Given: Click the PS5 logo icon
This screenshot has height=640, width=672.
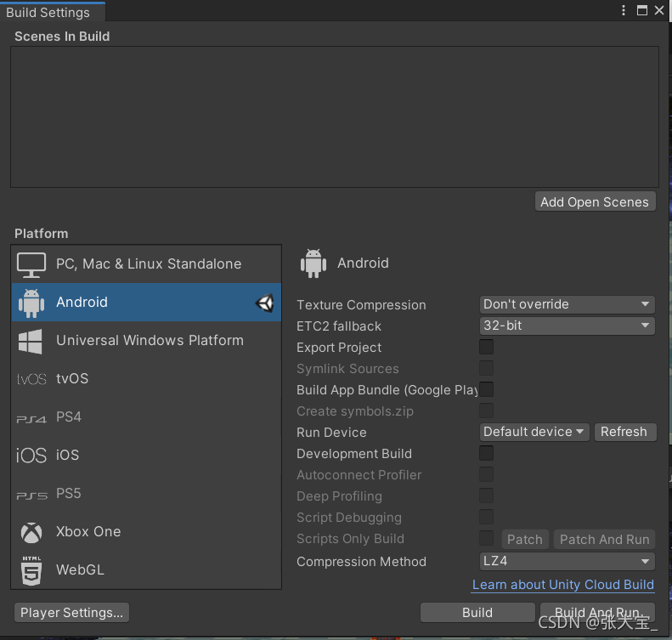Looking at the screenshot, I should pyautogui.click(x=31, y=496).
